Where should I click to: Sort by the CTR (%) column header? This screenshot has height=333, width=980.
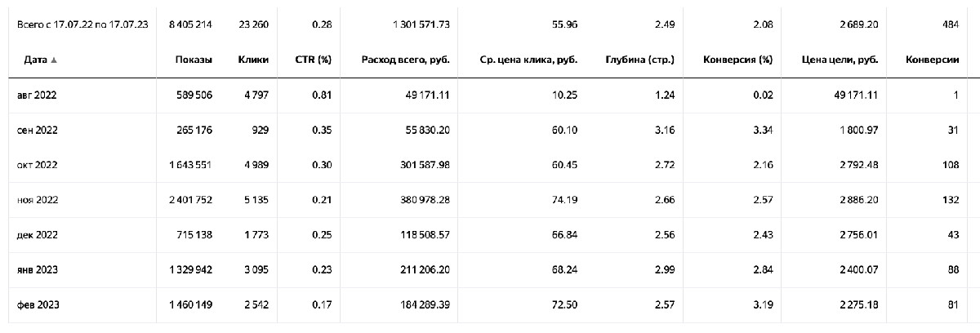[314, 60]
